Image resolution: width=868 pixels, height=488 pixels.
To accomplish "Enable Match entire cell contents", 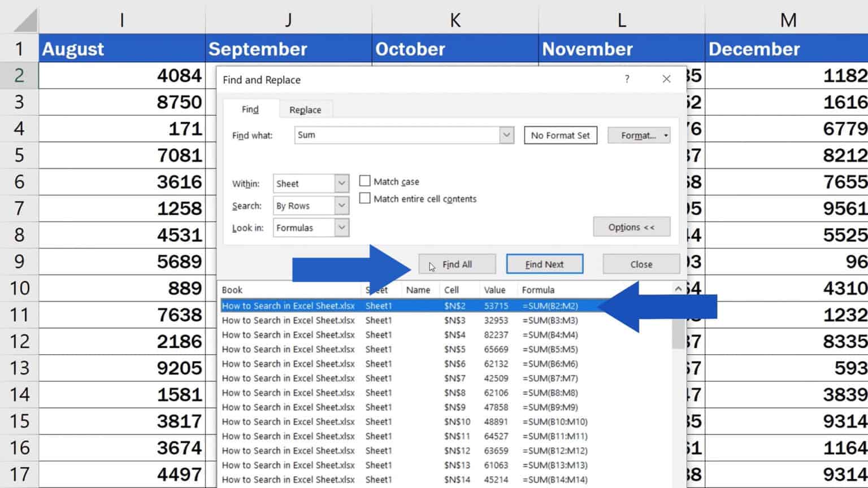I will point(365,198).
